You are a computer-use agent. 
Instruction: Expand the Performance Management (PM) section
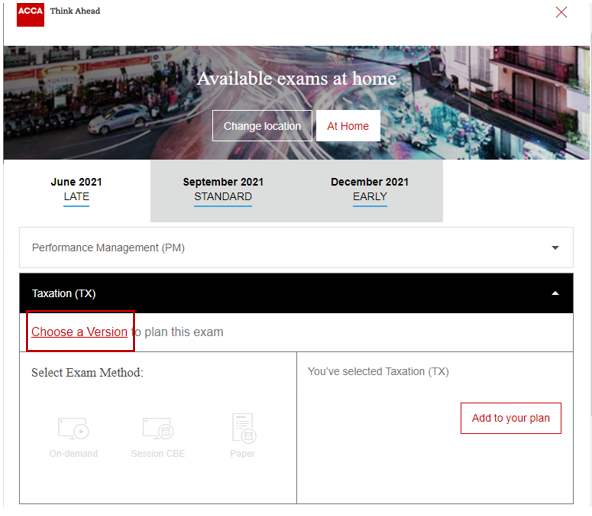click(x=296, y=248)
